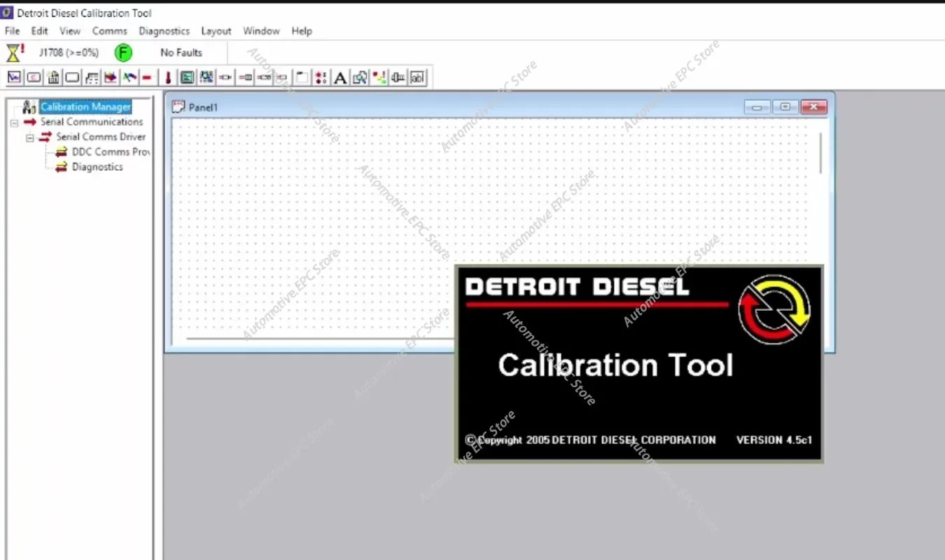945x560 pixels.
Task: Click the magnifier over pages icon
Action: [x=360, y=77]
